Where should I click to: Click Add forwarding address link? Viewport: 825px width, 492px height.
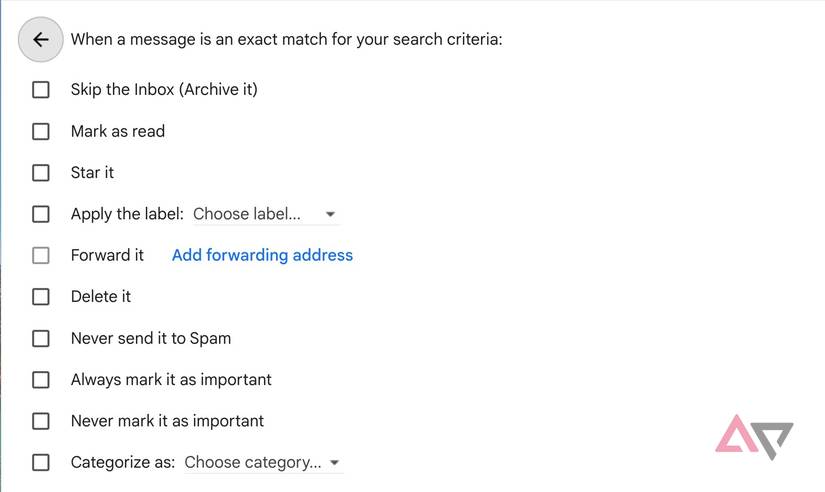click(x=262, y=255)
